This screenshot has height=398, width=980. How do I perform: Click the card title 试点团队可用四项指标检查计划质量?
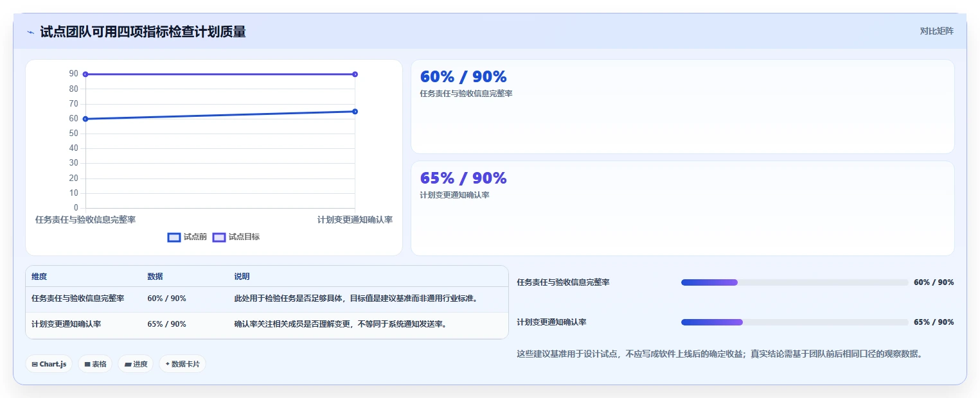point(143,32)
